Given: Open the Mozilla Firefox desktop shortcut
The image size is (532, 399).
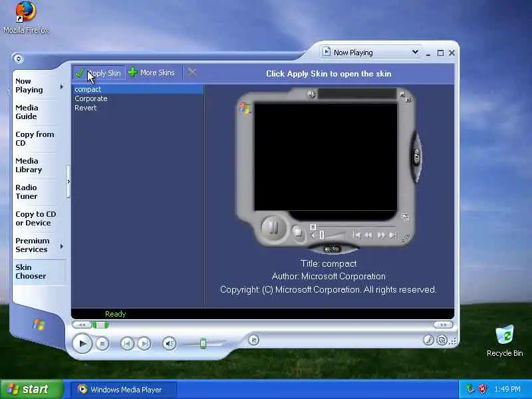Looking at the screenshot, I should 26,17.
